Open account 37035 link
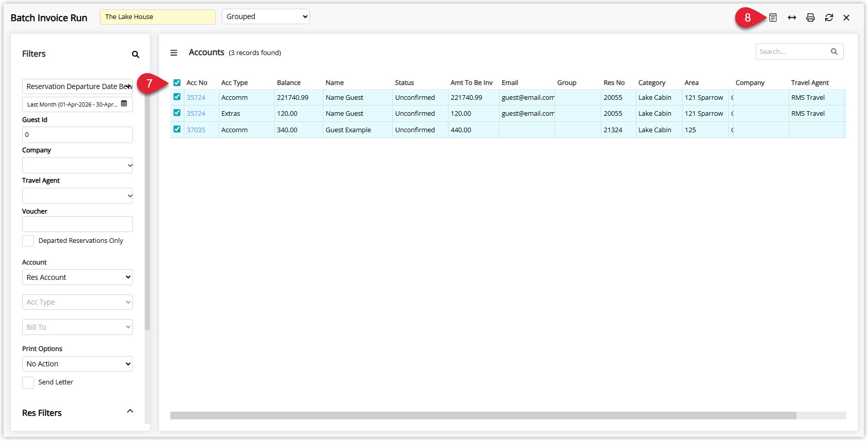This screenshot has height=441, width=868. coord(196,130)
